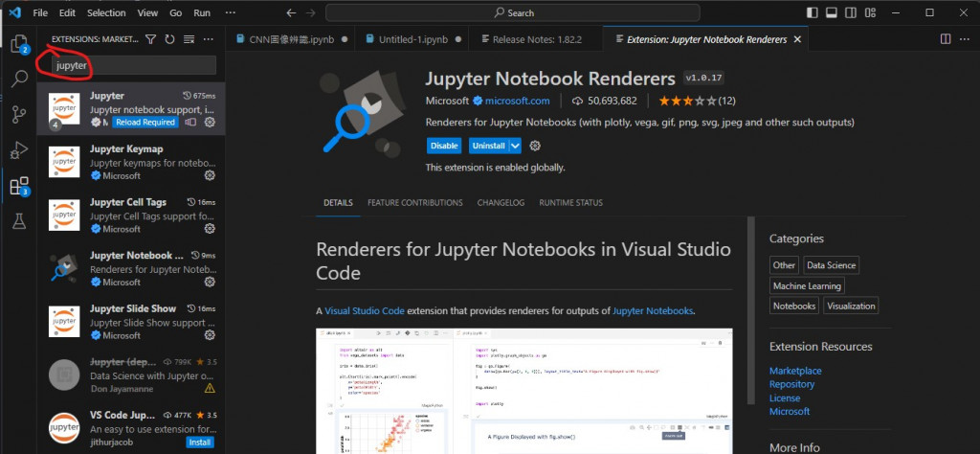Switch to Release Notes: 1.82.2 tab
This screenshot has width=980, height=454.
point(536,39)
